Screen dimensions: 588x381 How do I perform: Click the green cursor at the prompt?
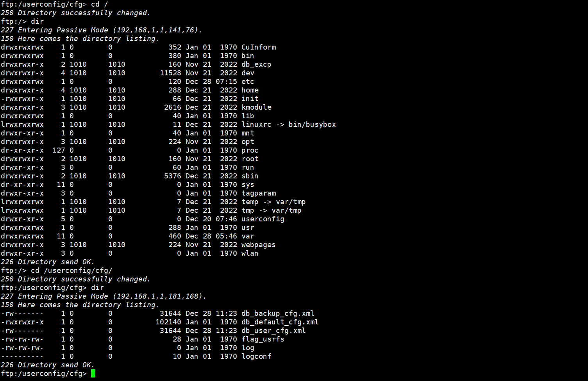pyautogui.click(x=93, y=374)
